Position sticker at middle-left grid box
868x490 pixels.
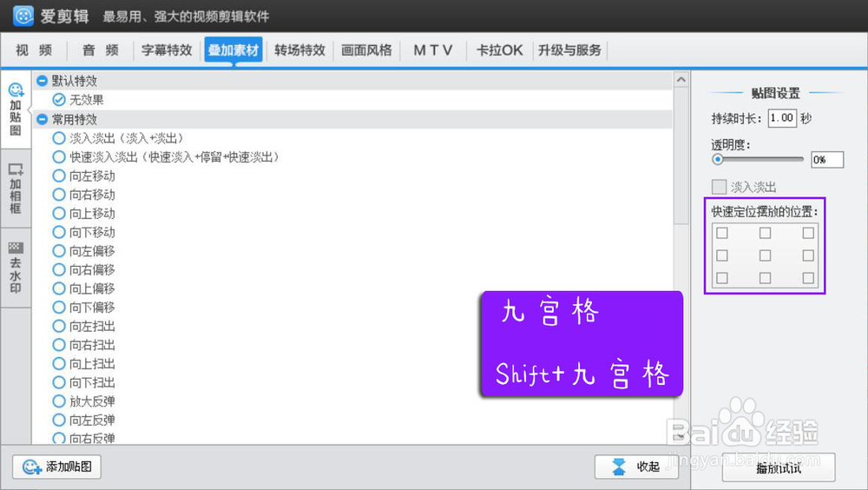click(x=722, y=255)
